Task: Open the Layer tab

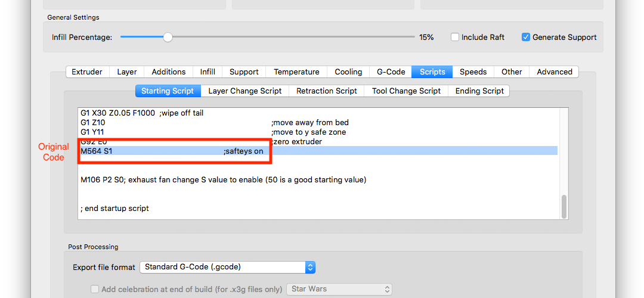Action: pyautogui.click(x=127, y=72)
